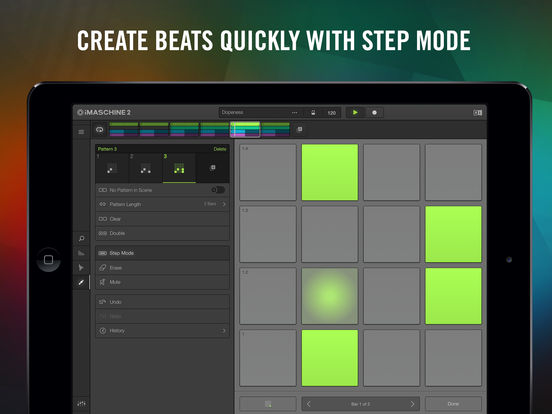Select the Mute option
552x414 pixels.
162,282
